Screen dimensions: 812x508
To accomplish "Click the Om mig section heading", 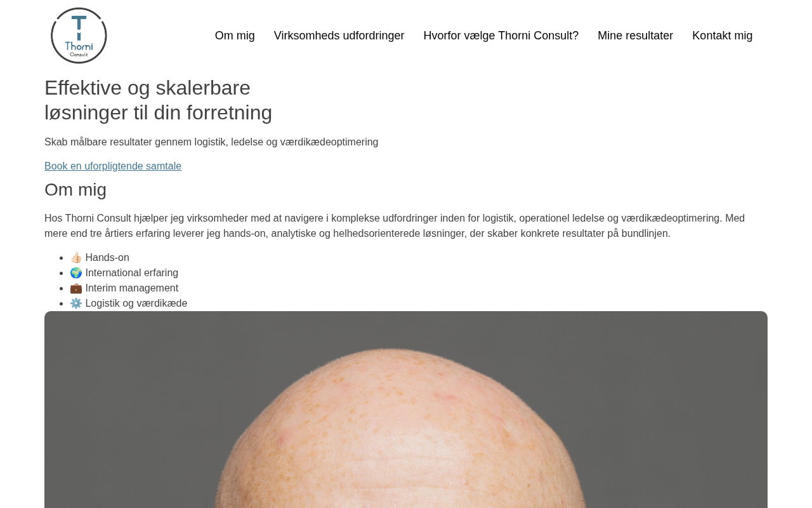I will coord(75,190).
